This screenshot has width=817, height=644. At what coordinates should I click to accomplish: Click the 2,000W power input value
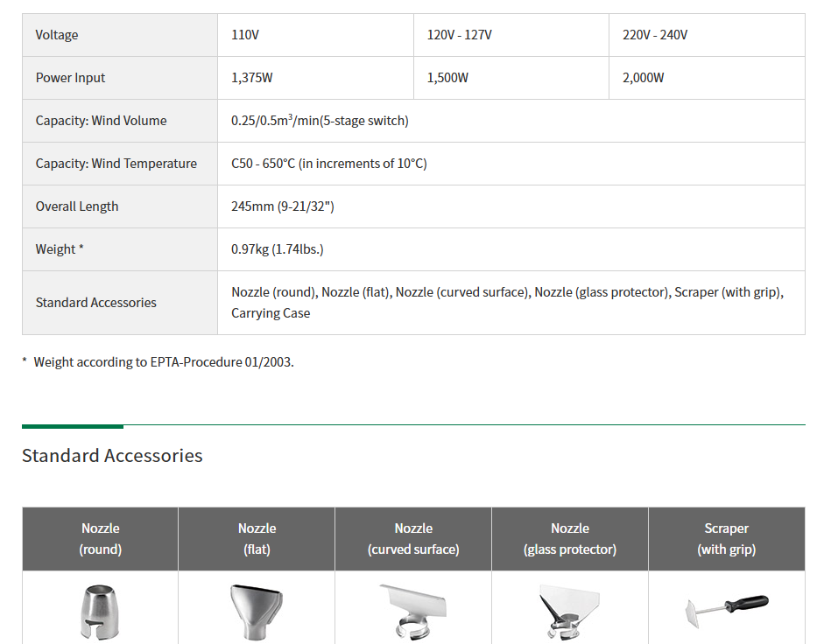point(643,78)
